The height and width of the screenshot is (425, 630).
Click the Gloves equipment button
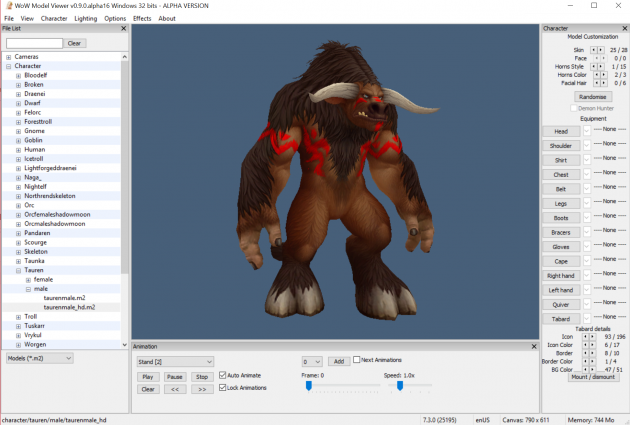coord(561,247)
